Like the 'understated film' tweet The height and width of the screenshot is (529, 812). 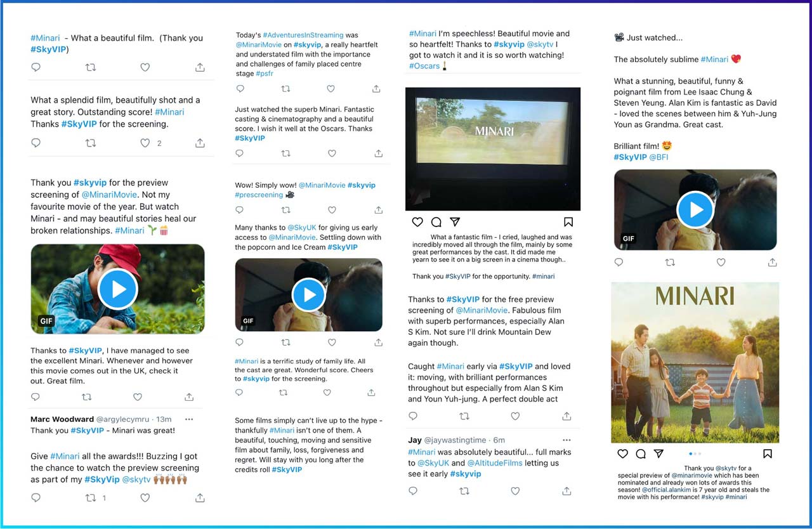pos(331,89)
